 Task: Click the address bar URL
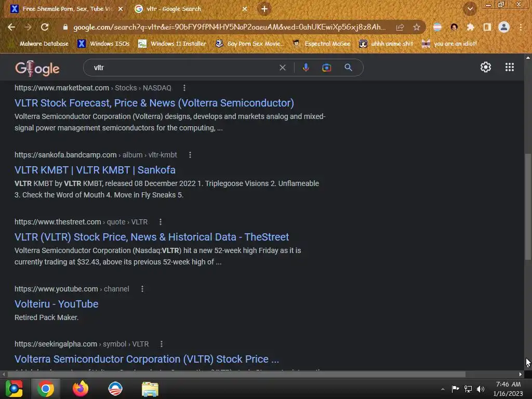click(x=229, y=27)
